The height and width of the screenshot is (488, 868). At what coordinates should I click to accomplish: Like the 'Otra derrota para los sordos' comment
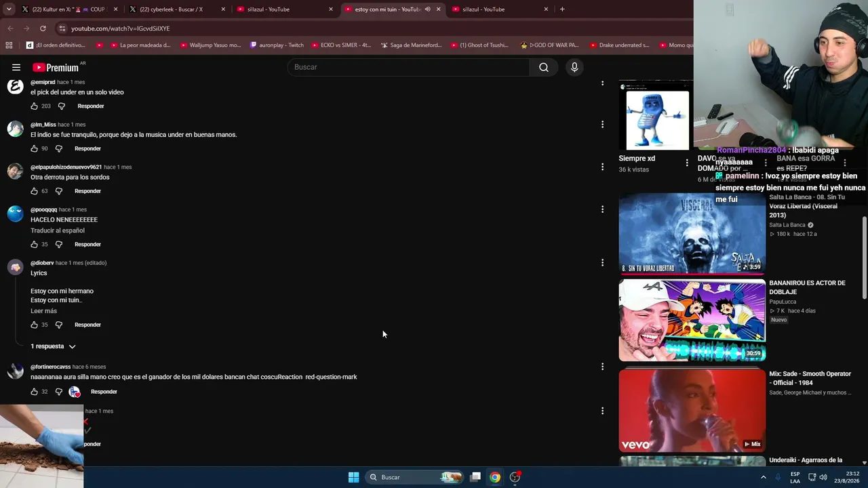click(34, 191)
